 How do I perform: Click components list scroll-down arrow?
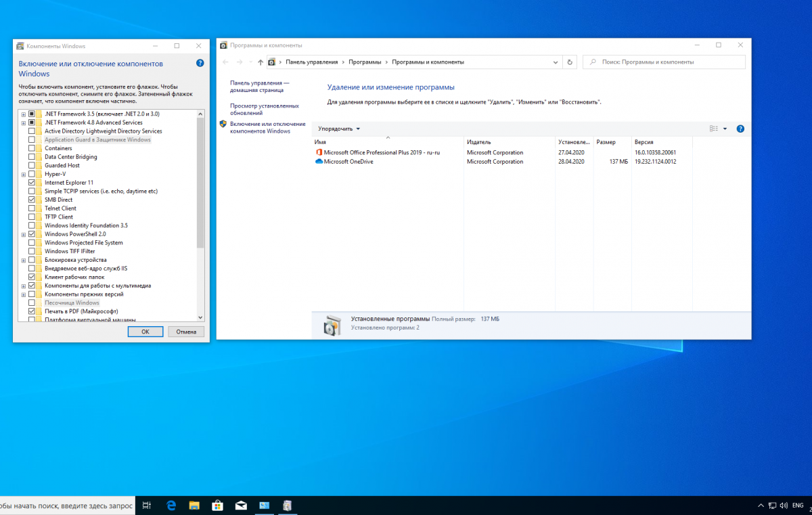[200, 317]
